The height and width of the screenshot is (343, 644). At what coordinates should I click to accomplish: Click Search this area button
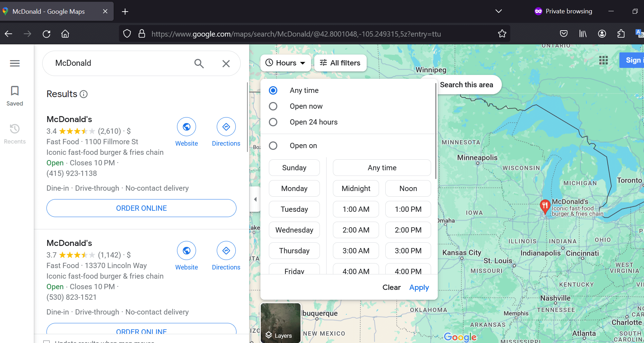[x=466, y=85]
